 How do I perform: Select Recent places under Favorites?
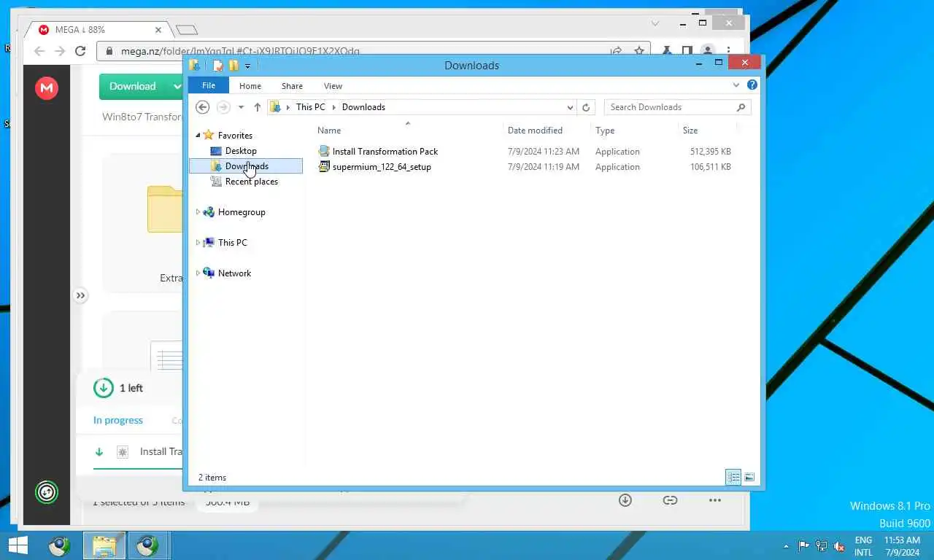click(251, 182)
